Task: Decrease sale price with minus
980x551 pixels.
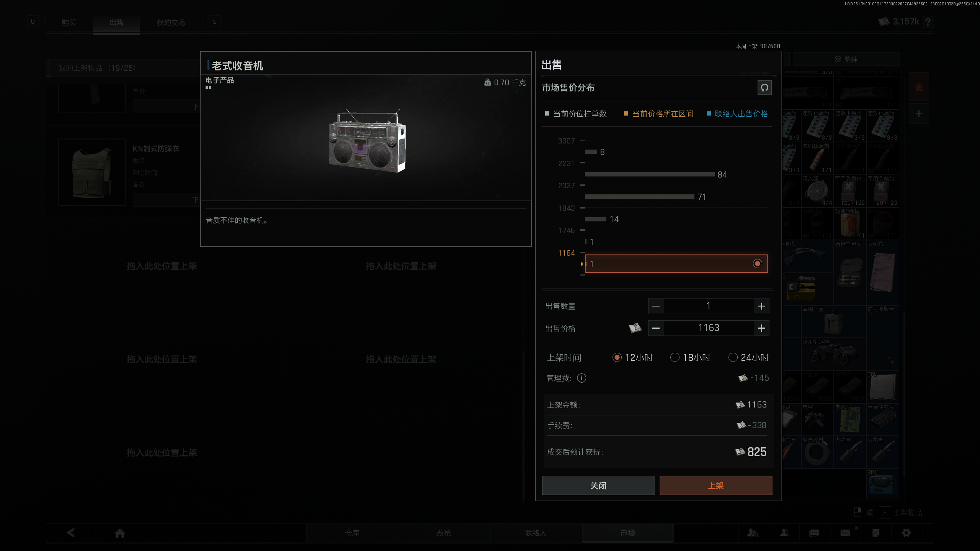Action: click(x=656, y=328)
